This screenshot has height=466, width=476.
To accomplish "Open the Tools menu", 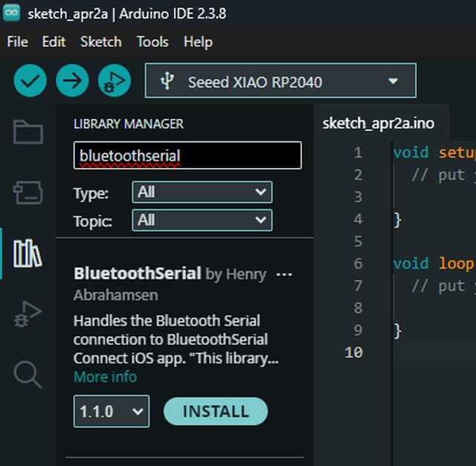I will (152, 42).
